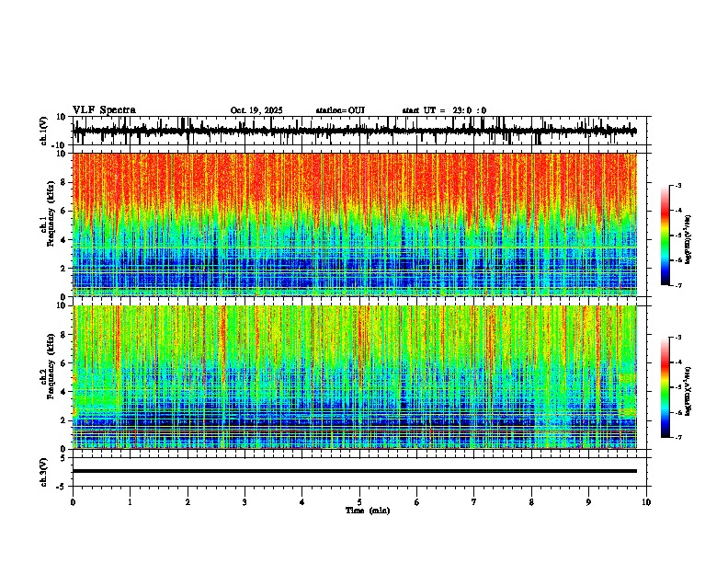Click the ch.1 spectrogram '6' kHz tick
Viewport: 728px width, 563px height.
63,212
